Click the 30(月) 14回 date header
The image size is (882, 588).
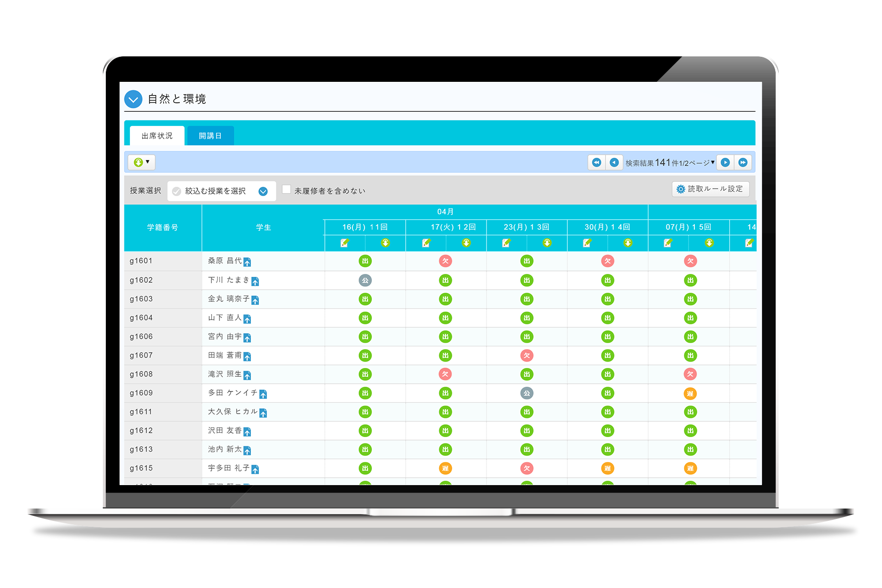[608, 227]
